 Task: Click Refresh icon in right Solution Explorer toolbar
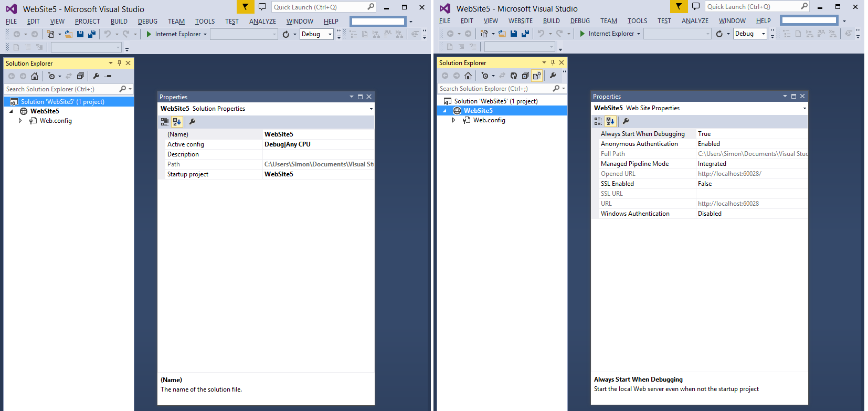click(514, 76)
